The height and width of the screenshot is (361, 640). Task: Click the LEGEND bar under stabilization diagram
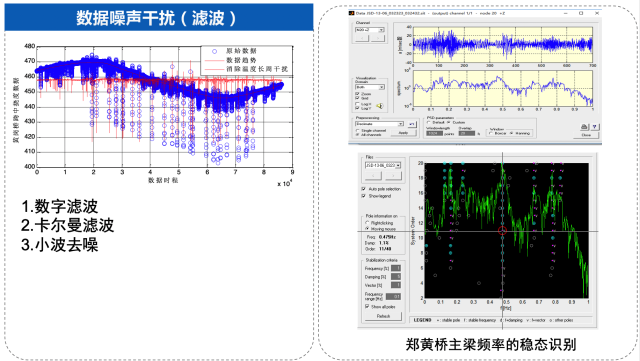pos(501,320)
